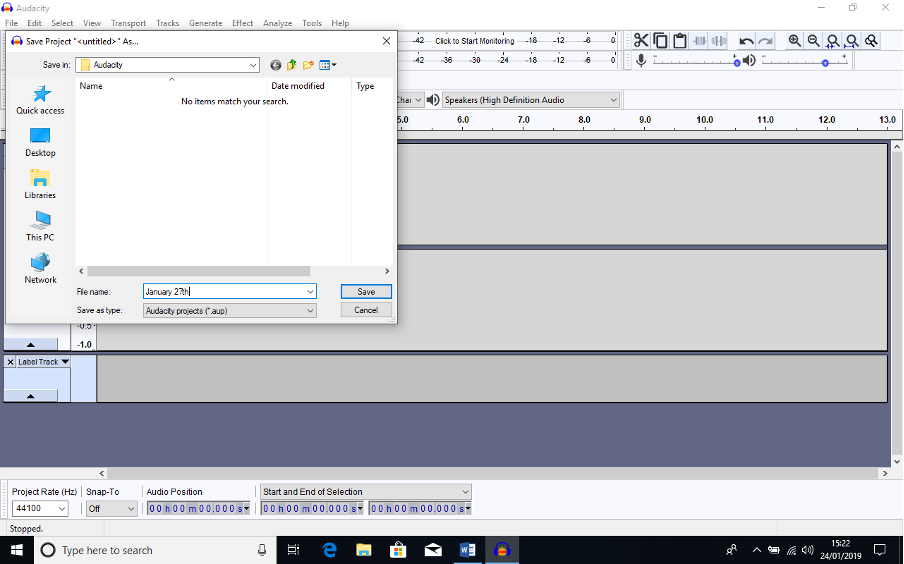Open Start and End of Selection dropdown
Screen dimensions: 904x564
tap(465, 492)
